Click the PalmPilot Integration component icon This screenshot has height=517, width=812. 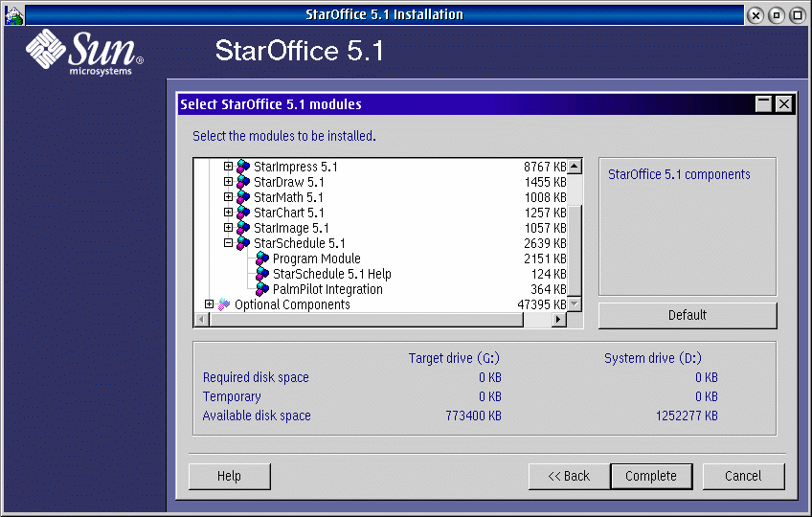[262, 289]
